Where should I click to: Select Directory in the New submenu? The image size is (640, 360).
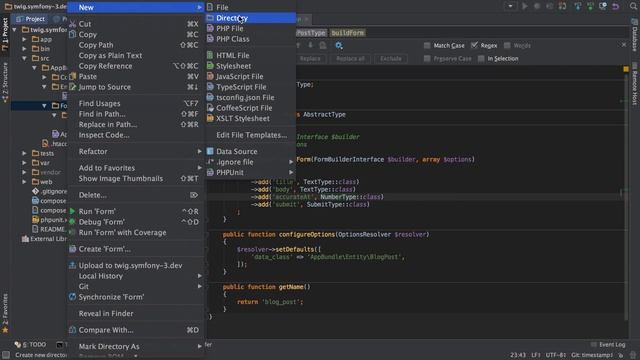[x=250, y=18]
